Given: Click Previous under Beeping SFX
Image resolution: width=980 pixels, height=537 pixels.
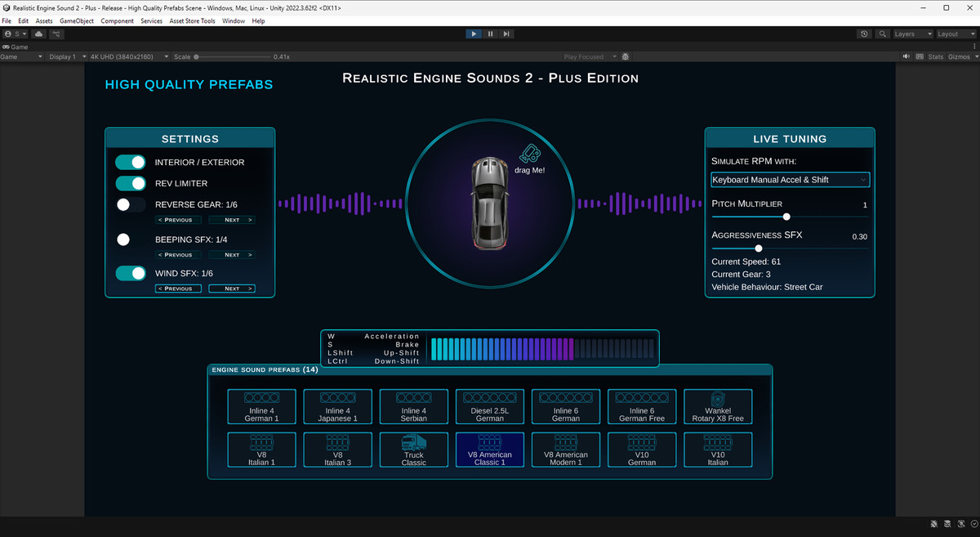Looking at the screenshot, I should (178, 255).
